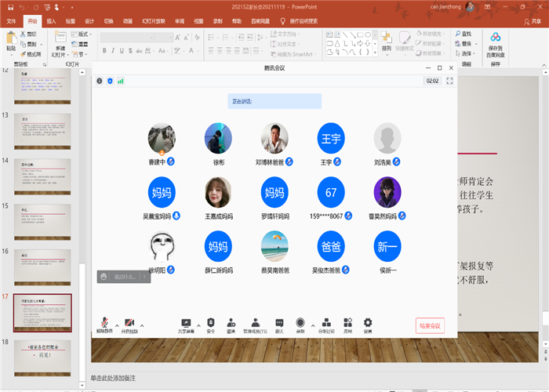Viewport: 549px width, 392px height.
Task: Click the 共享 share button in PowerPoint
Action: tap(533, 21)
